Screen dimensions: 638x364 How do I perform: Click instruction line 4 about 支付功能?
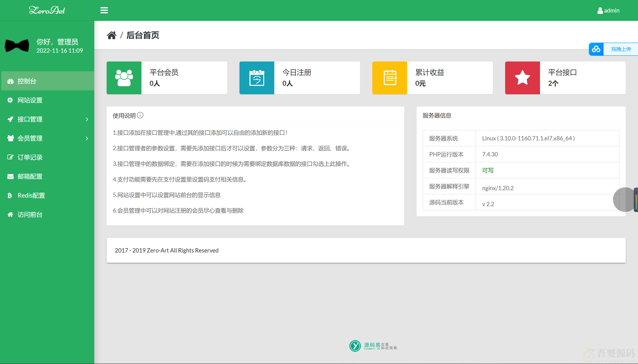coord(180,180)
